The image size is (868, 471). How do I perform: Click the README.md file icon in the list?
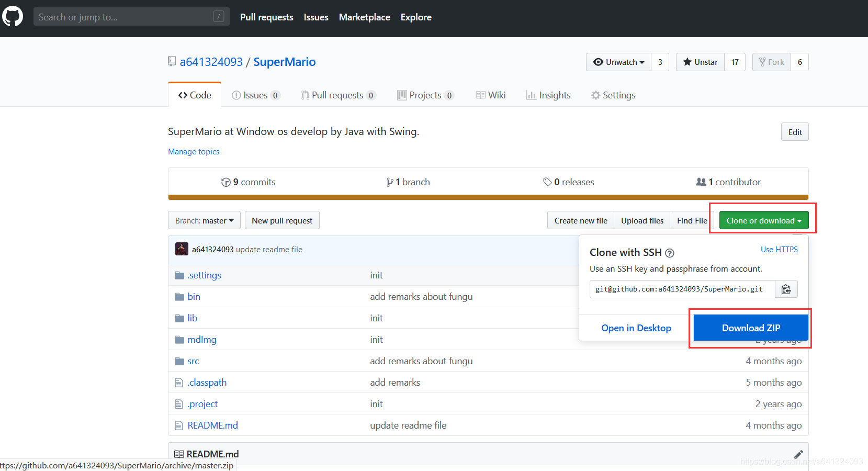(x=179, y=425)
